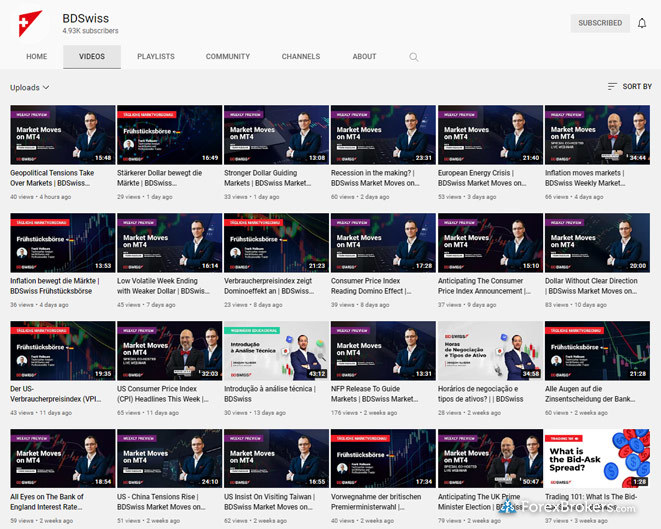Play NFP Release To Guide Markets thumbnail
This screenshot has height=529, width=661.
[x=383, y=351]
